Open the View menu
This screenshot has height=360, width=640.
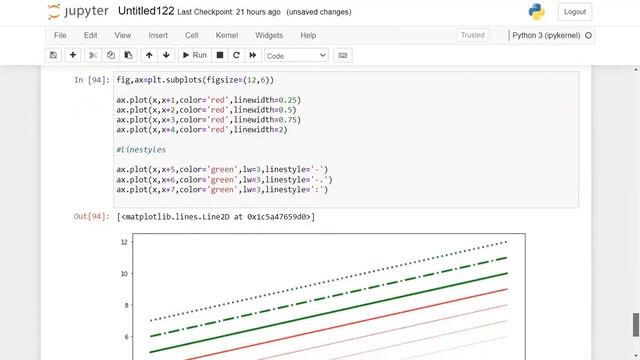[x=122, y=36]
